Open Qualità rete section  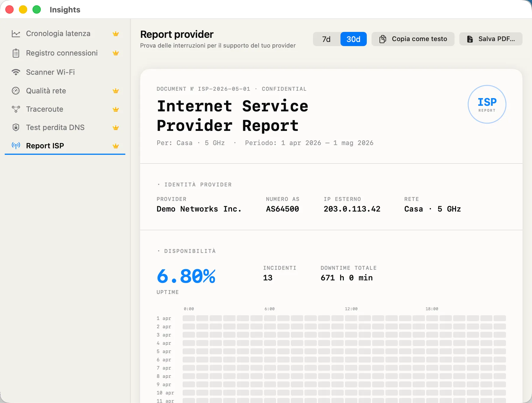tap(65, 91)
